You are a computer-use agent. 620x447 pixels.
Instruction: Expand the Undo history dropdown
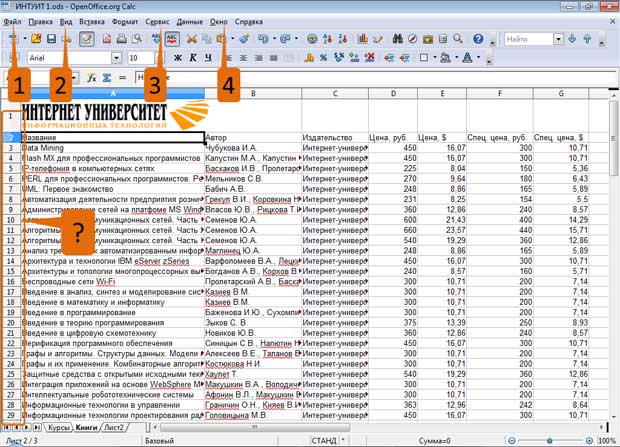click(274, 39)
